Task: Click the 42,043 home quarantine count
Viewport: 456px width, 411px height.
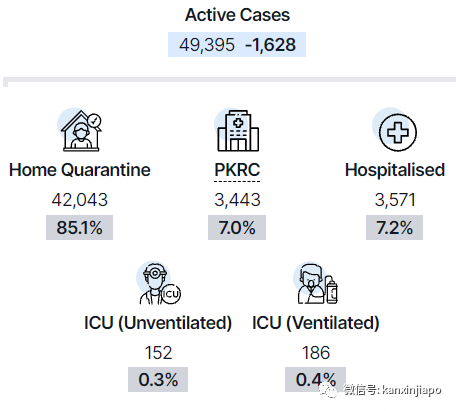Action: coord(80,200)
